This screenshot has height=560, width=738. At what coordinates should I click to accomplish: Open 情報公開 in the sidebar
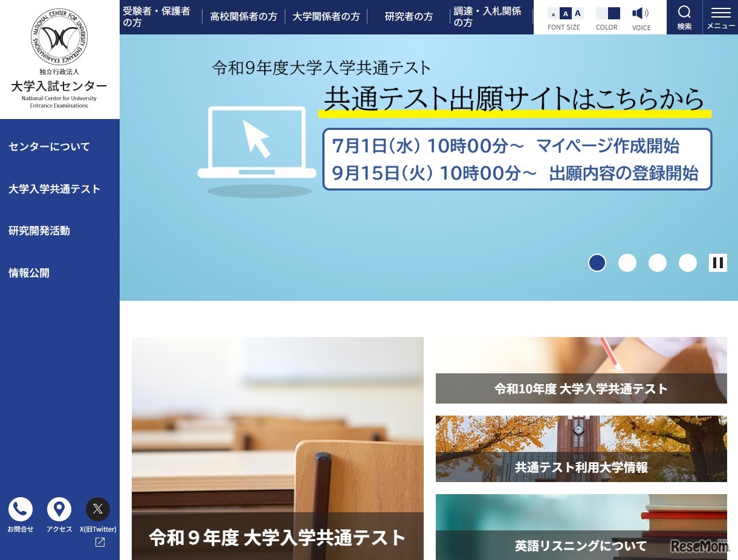click(x=29, y=273)
